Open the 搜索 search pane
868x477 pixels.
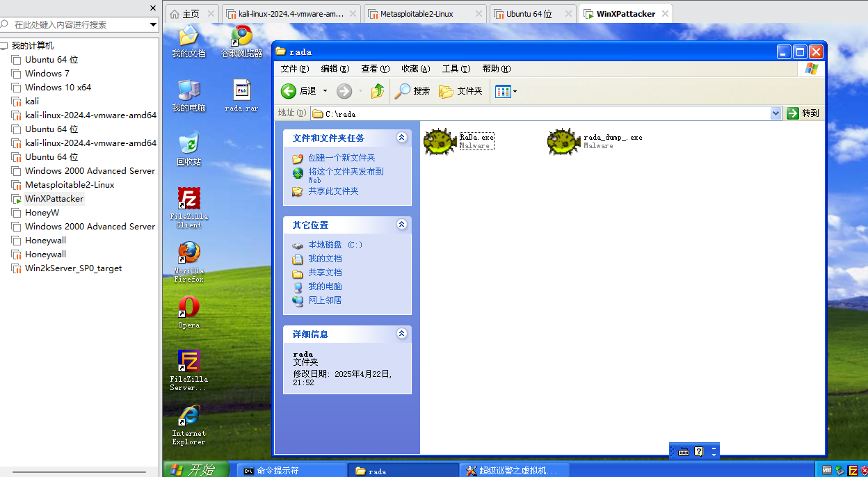(x=412, y=91)
